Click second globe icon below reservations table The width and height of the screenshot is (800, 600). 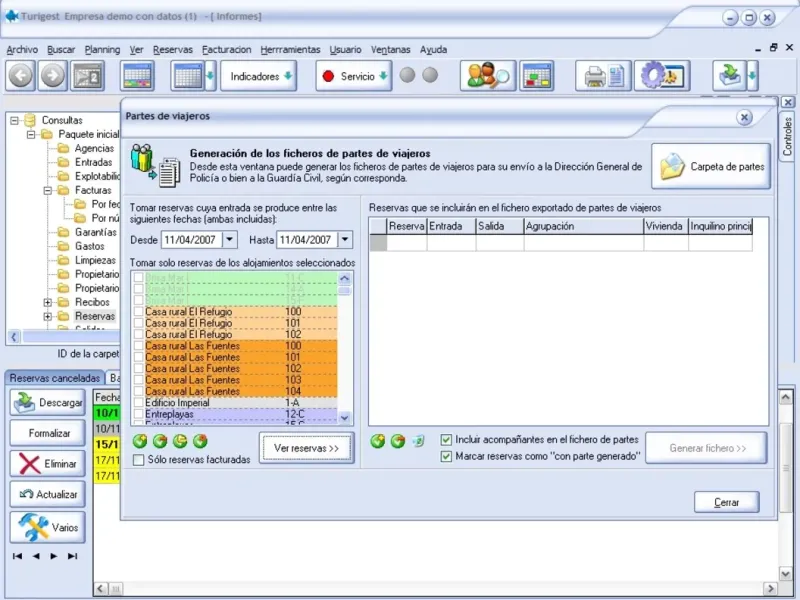point(397,441)
